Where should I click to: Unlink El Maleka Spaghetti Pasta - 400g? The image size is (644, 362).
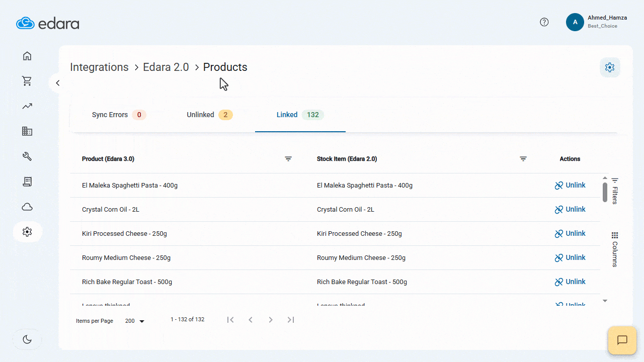pyautogui.click(x=570, y=185)
